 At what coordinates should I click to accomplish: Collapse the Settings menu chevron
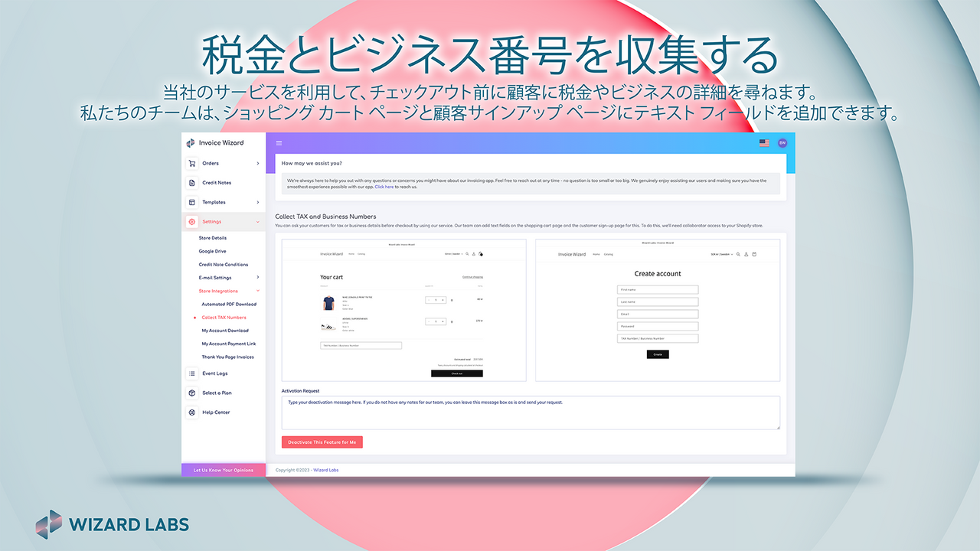click(x=258, y=222)
